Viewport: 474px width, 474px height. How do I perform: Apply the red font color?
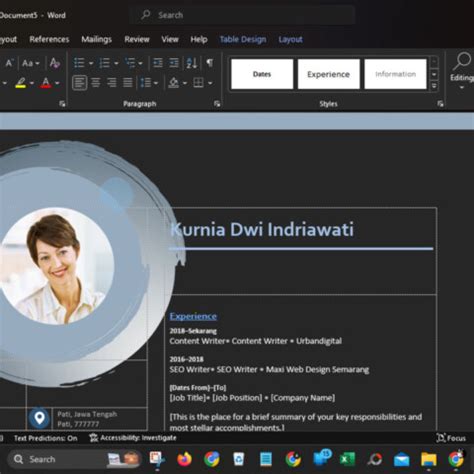tap(46, 83)
